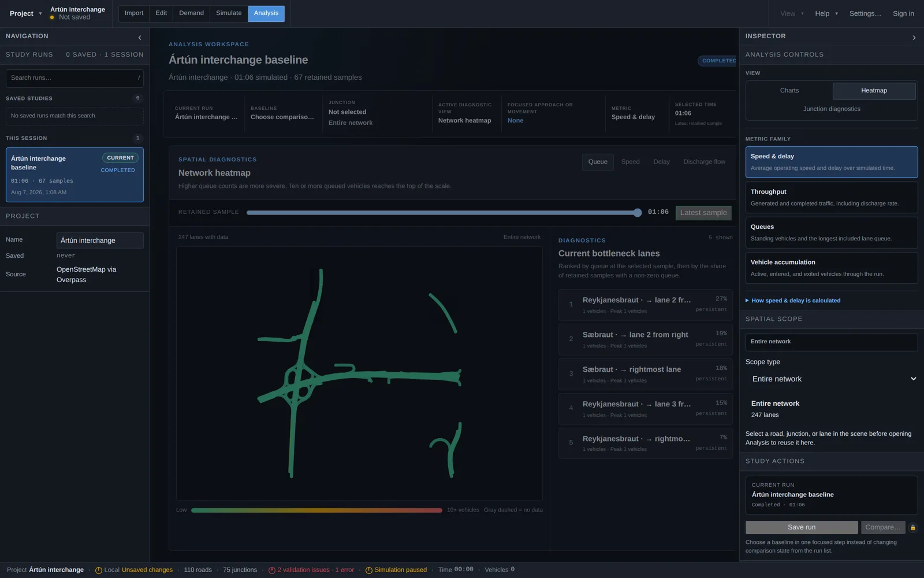Switch to the Demand tab

coord(191,13)
